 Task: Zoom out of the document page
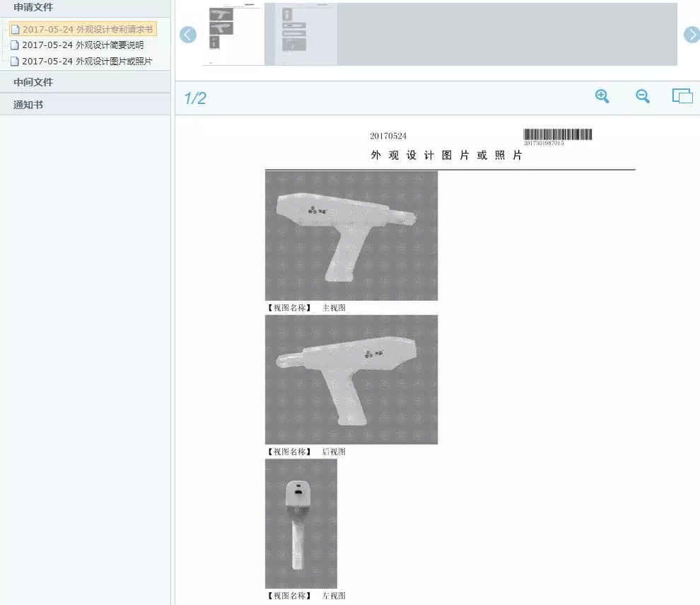point(643,96)
